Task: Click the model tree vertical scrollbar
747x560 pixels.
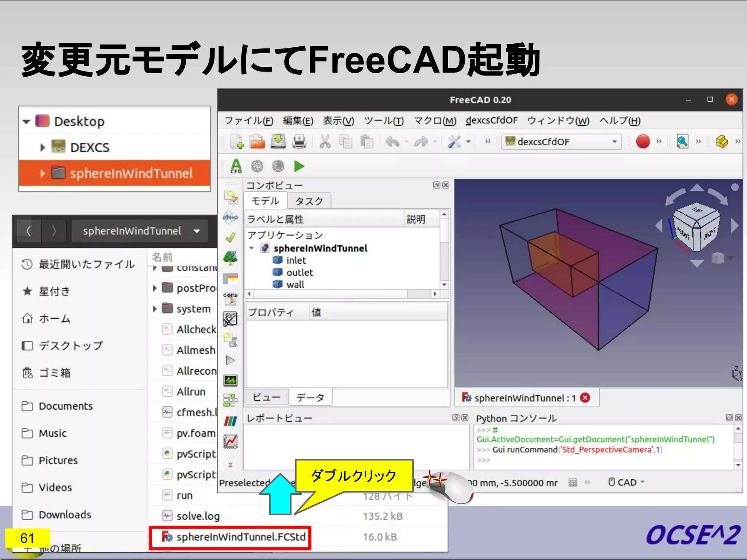Action: [444, 249]
